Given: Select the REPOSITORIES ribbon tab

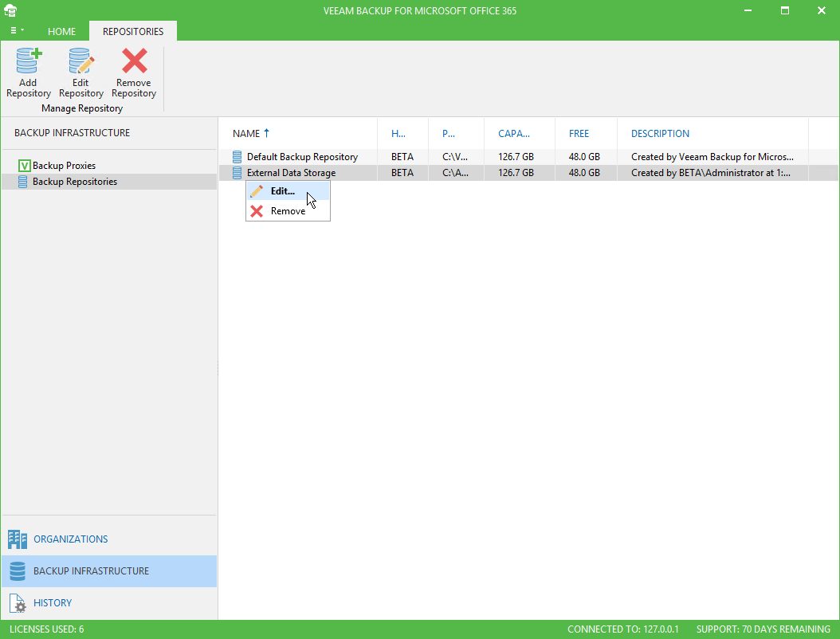Looking at the screenshot, I should [133, 32].
